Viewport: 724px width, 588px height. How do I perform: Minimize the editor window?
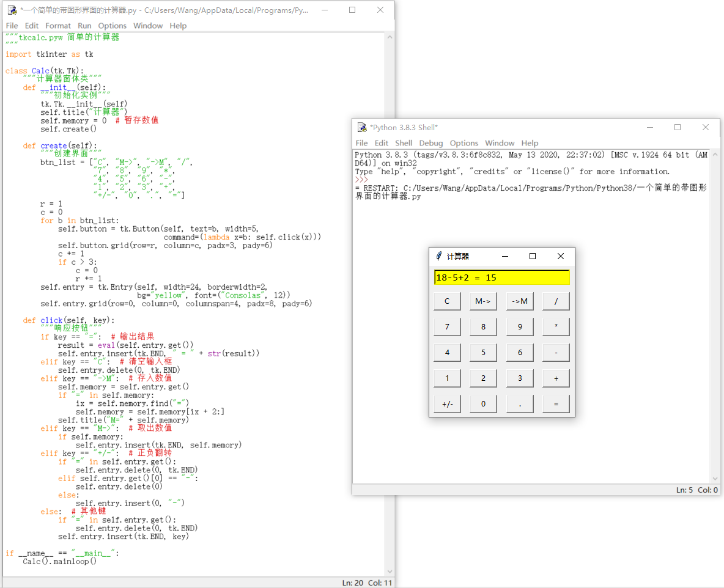point(325,10)
